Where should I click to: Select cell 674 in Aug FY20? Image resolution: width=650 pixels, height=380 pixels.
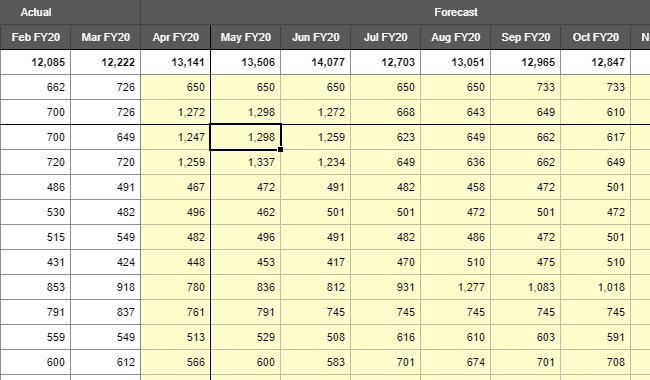pos(456,362)
